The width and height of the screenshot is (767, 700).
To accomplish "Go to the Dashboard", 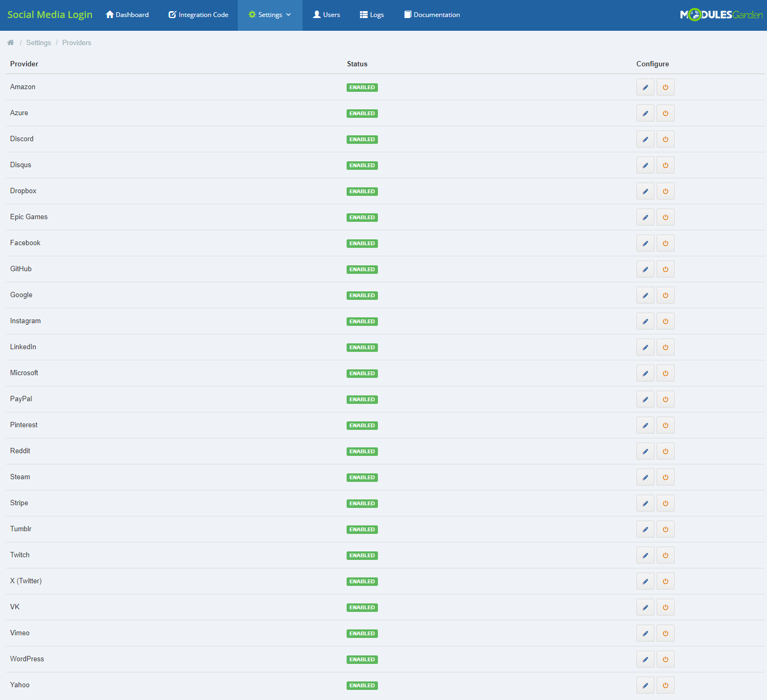I will coord(127,14).
